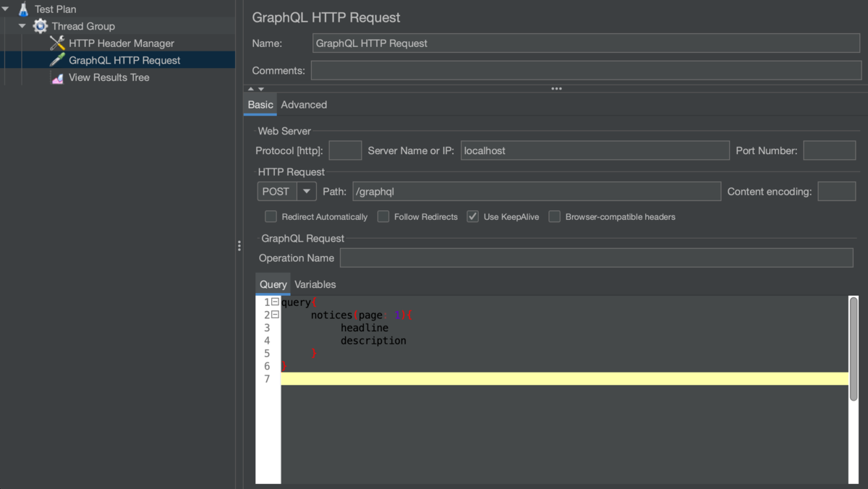Viewport: 868px width, 489px height.
Task: Click the Thread Group gear icon
Action: pyautogui.click(x=41, y=26)
